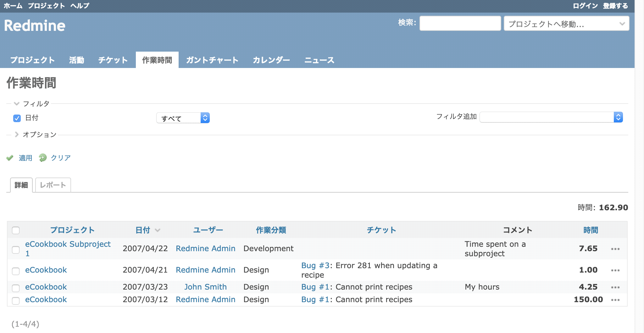
Task: Open the プロジェクト main tab
Action: 32,60
